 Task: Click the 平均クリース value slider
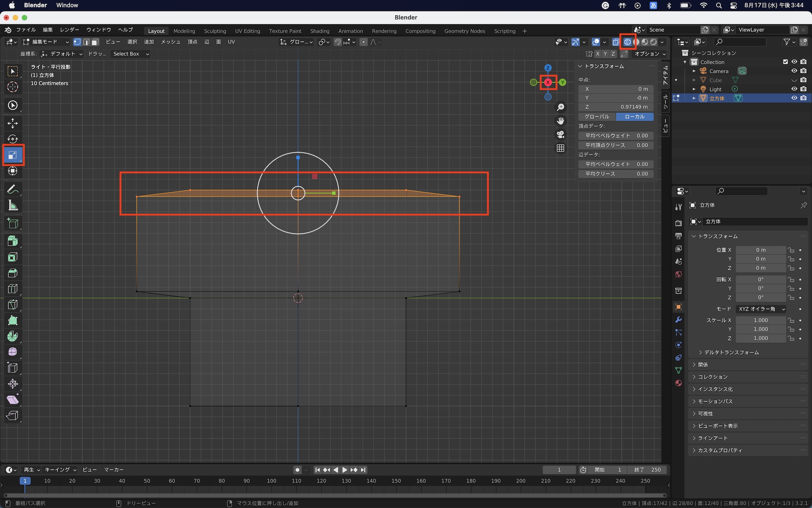[616, 174]
